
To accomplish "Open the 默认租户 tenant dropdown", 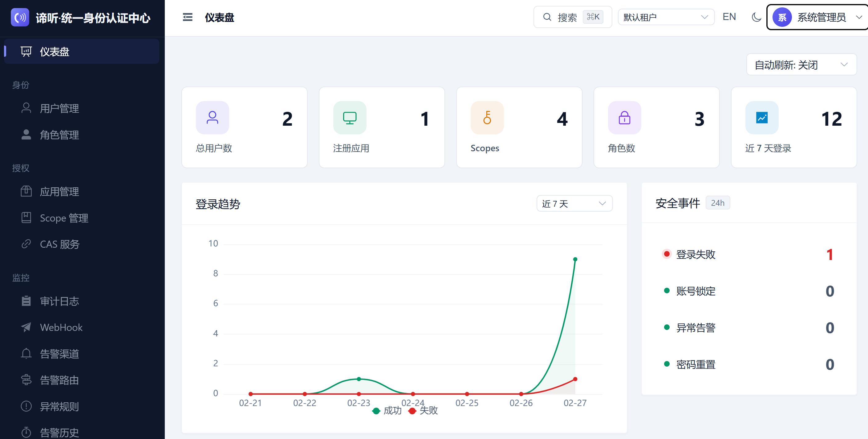I will click(x=666, y=17).
